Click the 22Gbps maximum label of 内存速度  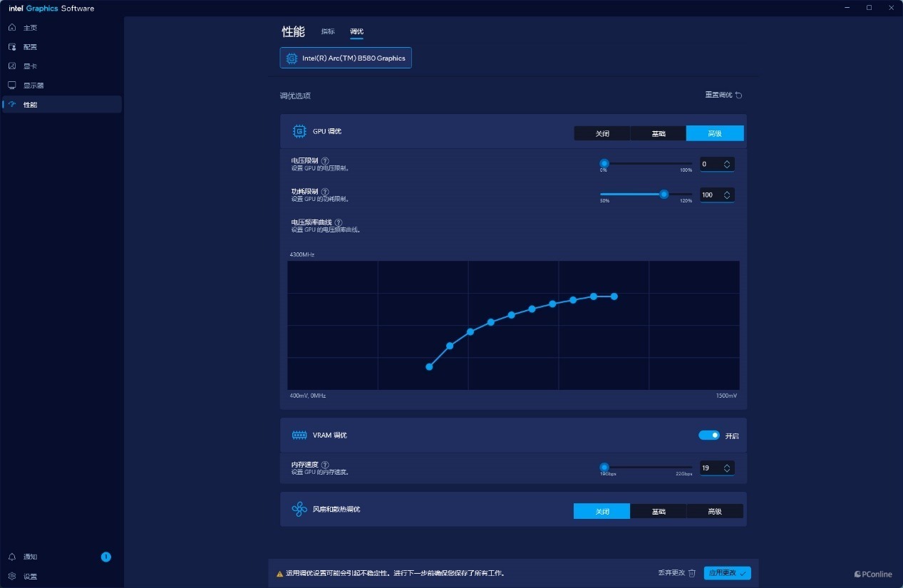(684, 474)
